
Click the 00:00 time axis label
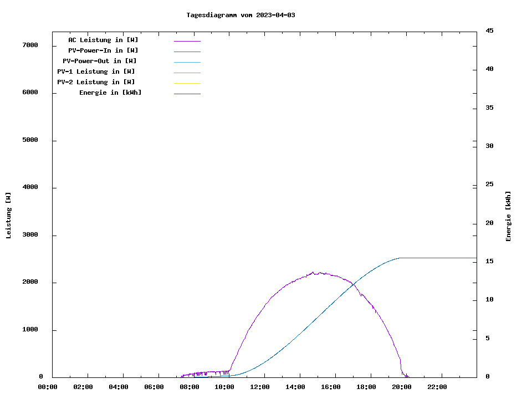pos(48,387)
